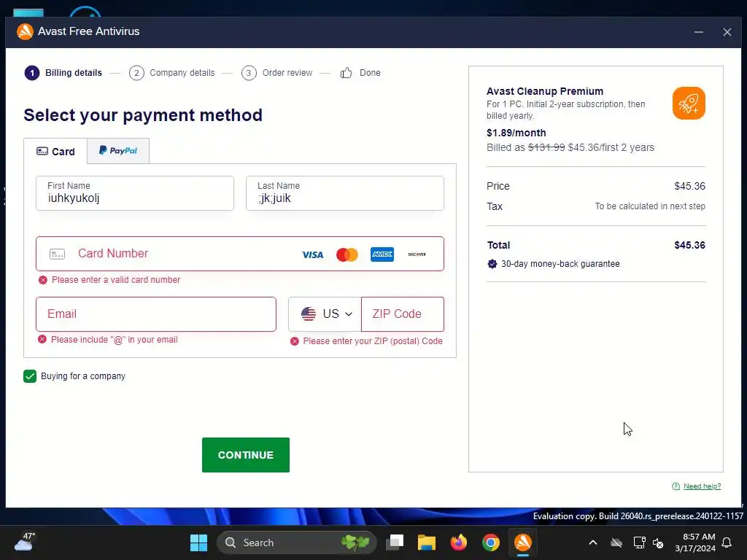The height and width of the screenshot is (560, 747).
Task: Close the Avast window
Action: coord(727,32)
